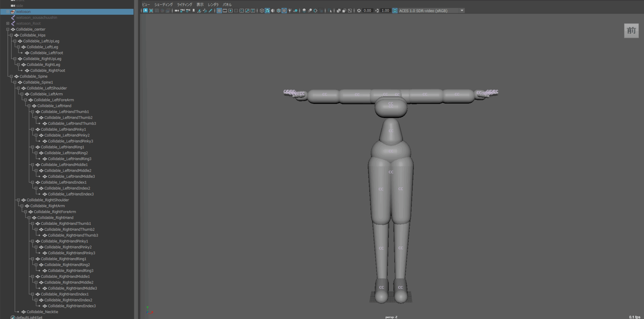This screenshot has height=319, width=644.
Task: Click the Wireframe cube icon
Action: click(x=262, y=11)
